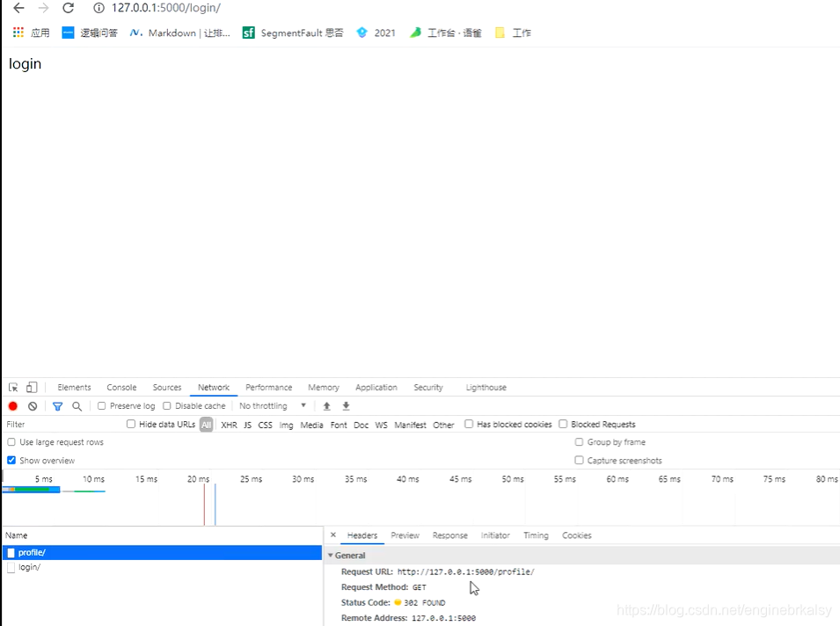Filter requests by Font
840x626 pixels.
click(339, 425)
